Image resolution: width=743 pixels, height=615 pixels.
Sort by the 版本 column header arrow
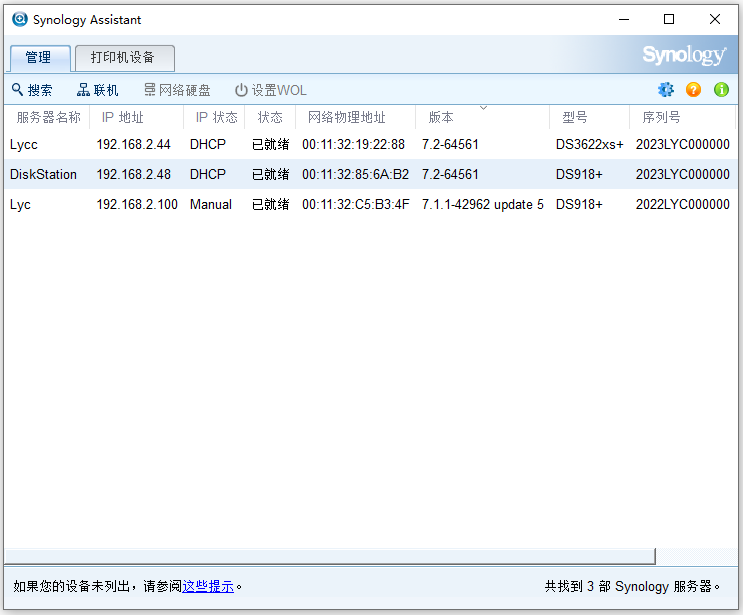483,108
